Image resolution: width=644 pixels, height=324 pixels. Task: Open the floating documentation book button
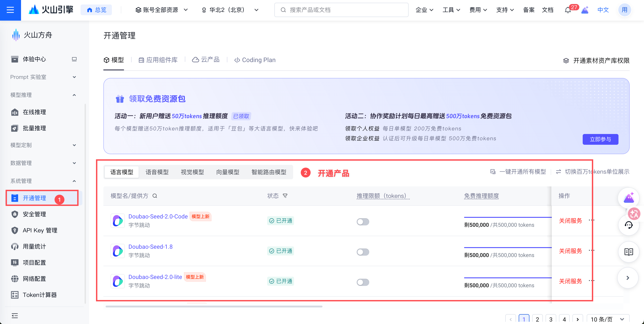(629, 252)
